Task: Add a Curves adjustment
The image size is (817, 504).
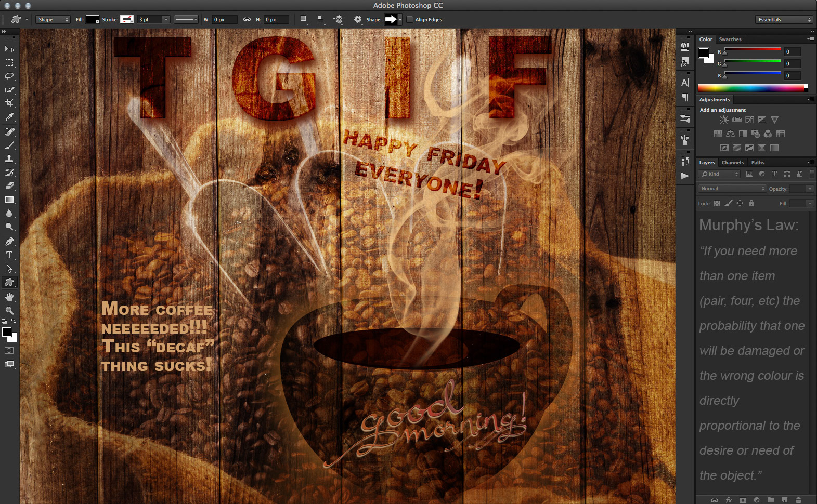Action: pyautogui.click(x=749, y=120)
